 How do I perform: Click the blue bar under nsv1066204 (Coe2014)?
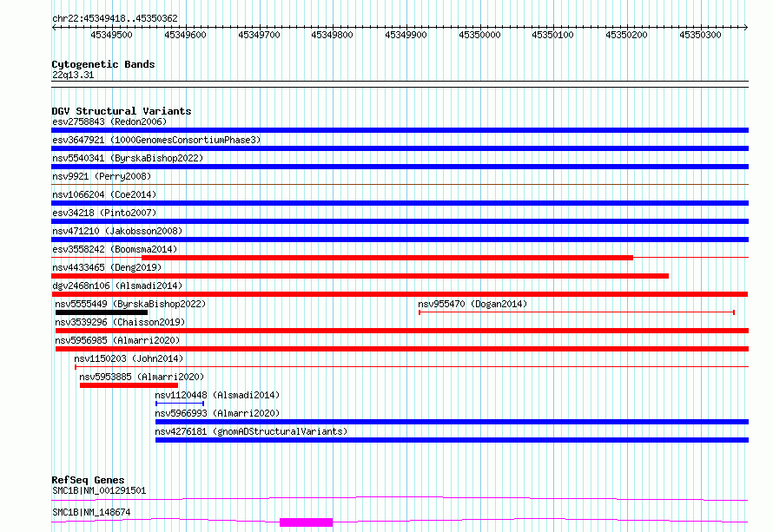coord(400,203)
